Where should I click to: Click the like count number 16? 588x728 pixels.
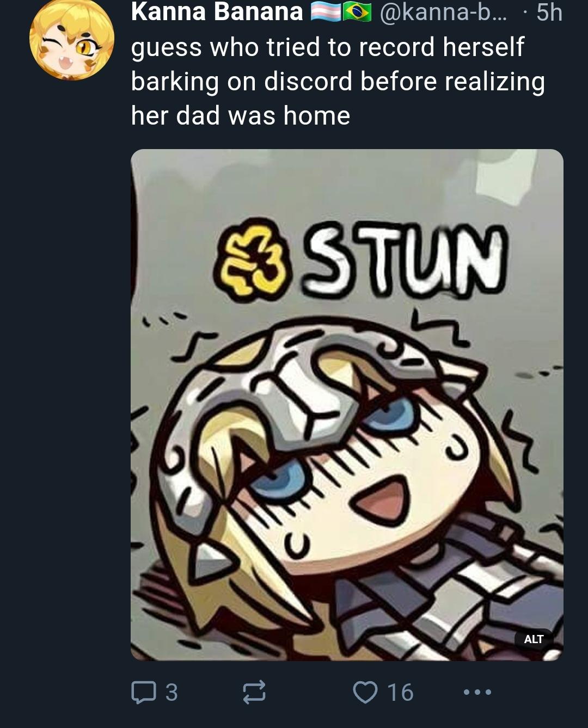pyautogui.click(x=400, y=692)
